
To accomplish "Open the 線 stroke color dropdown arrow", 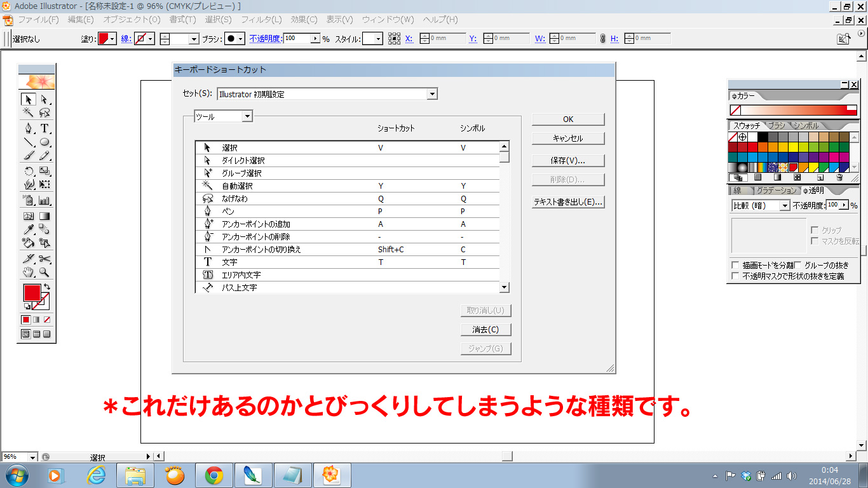I will (x=151, y=39).
